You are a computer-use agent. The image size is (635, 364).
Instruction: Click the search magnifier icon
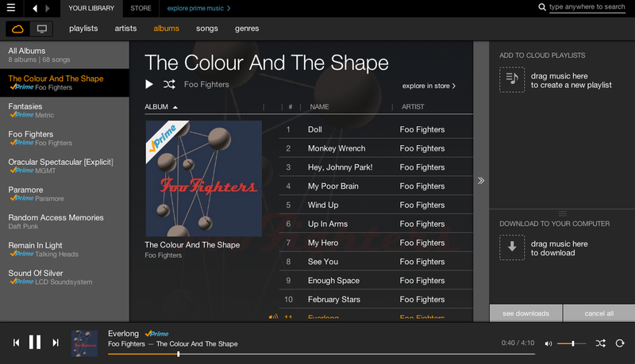click(x=542, y=7)
